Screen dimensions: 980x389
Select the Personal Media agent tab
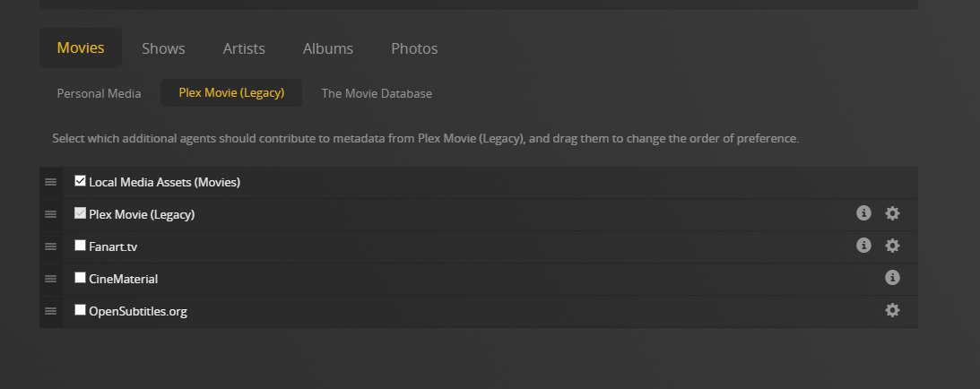click(x=99, y=93)
